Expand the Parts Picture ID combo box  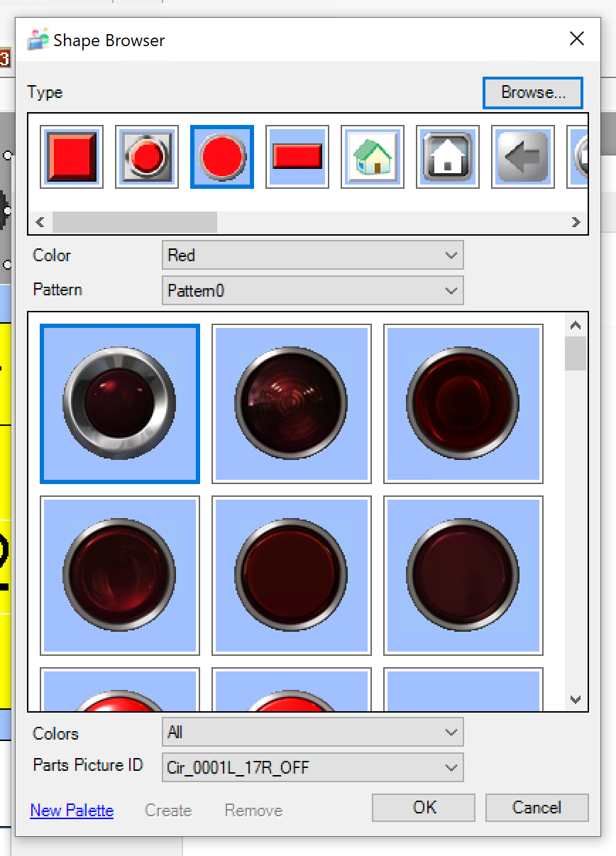[312, 767]
